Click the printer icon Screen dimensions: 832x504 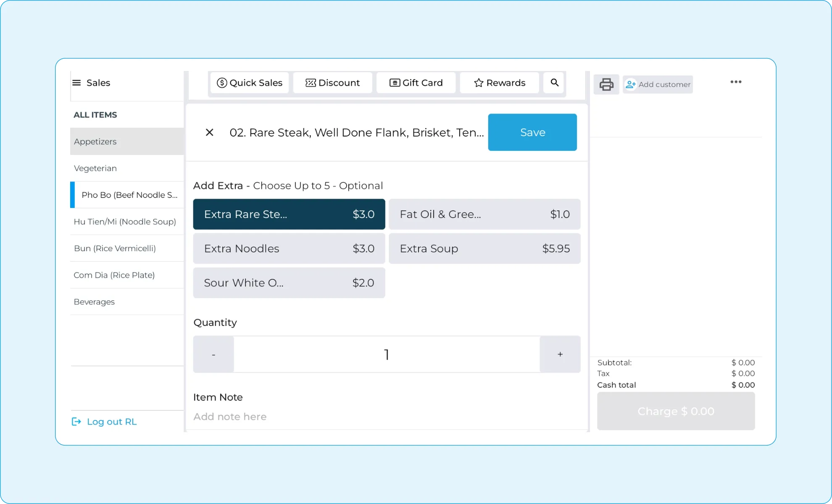(606, 84)
